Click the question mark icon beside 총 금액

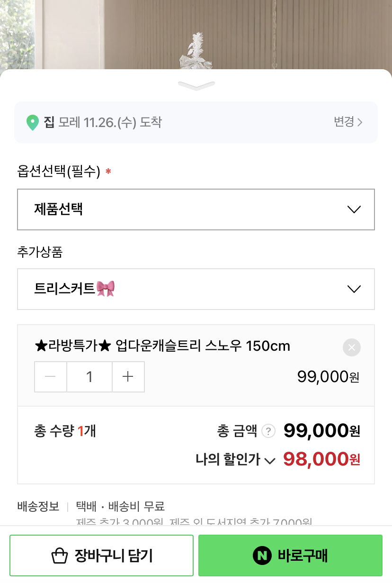(268, 431)
